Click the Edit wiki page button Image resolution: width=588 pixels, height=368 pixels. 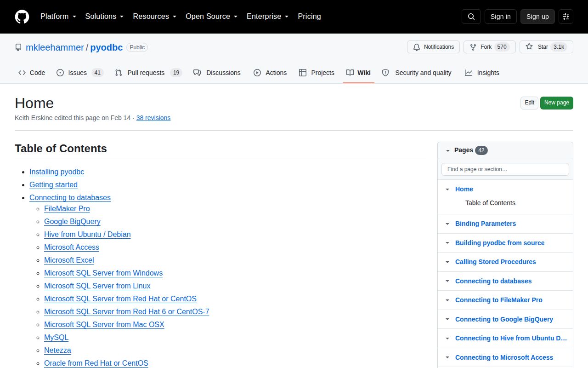529,103
